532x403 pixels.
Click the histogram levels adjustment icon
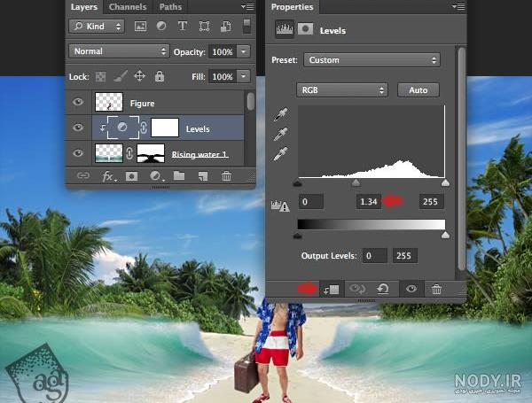[285, 29]
